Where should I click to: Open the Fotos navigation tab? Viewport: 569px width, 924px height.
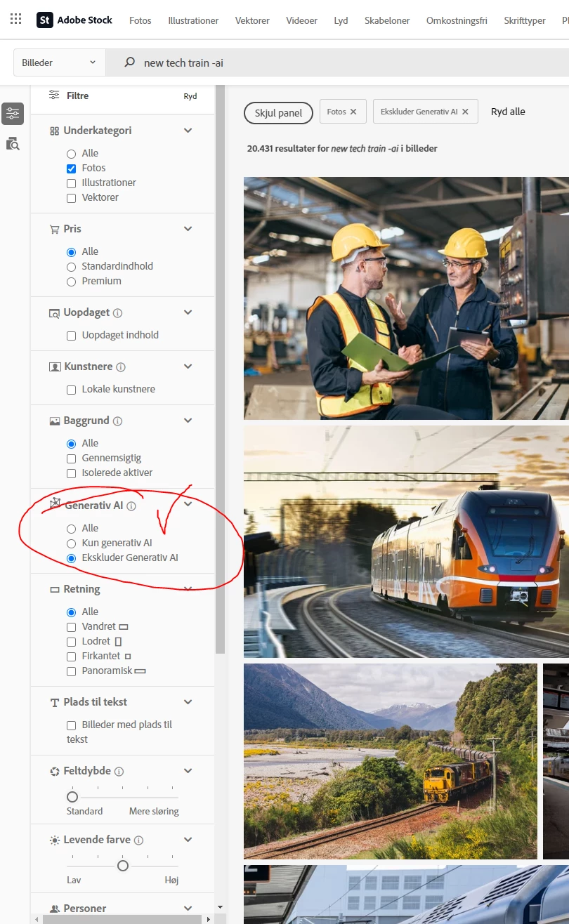140,20
